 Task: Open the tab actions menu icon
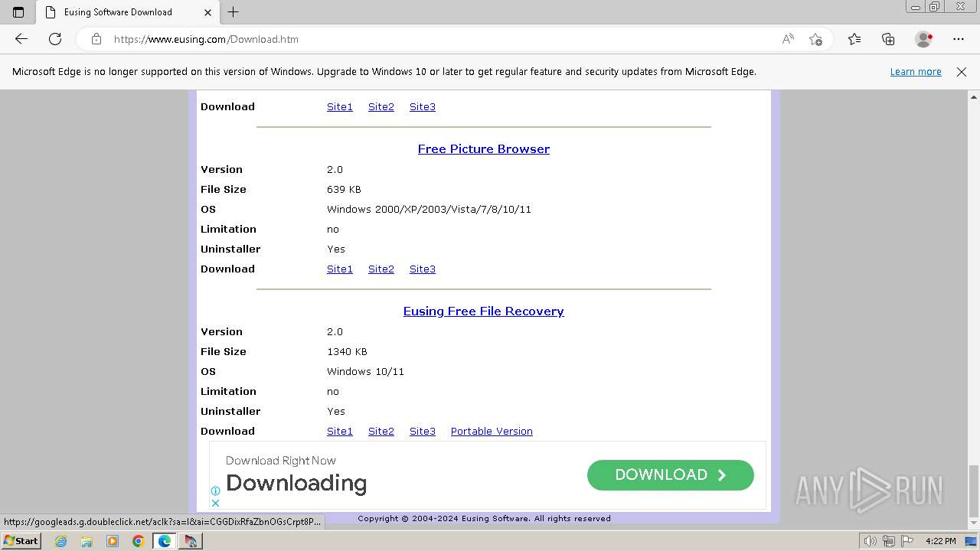18,12
